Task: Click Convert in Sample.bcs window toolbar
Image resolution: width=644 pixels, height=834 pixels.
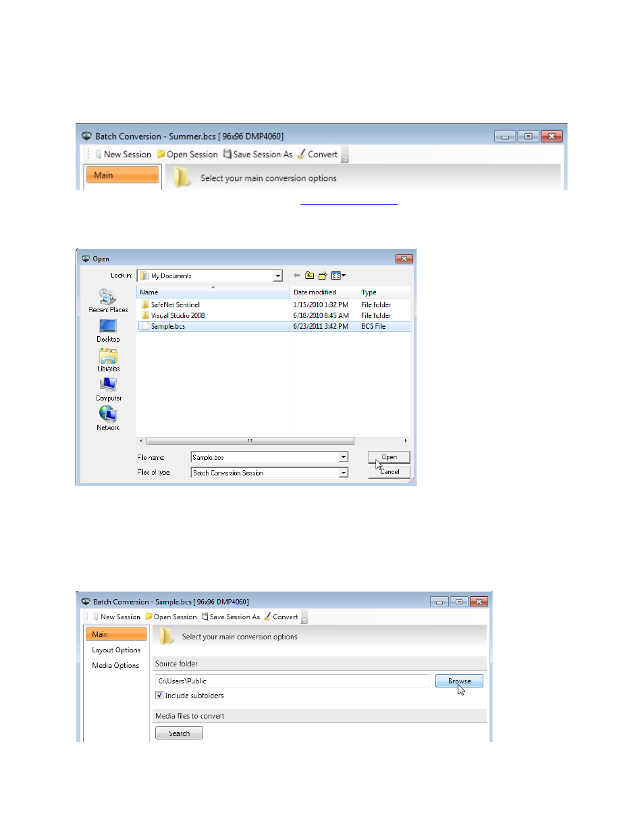Action: 281,617
